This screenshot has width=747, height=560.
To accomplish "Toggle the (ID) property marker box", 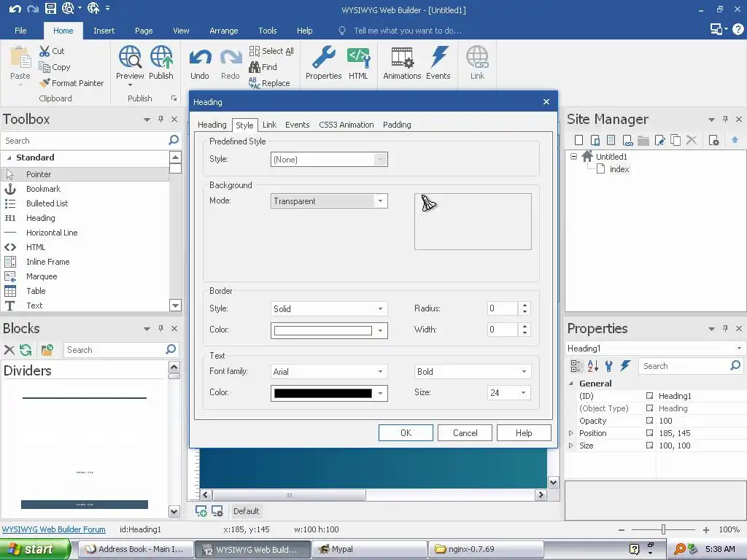I will coord(649,396).
